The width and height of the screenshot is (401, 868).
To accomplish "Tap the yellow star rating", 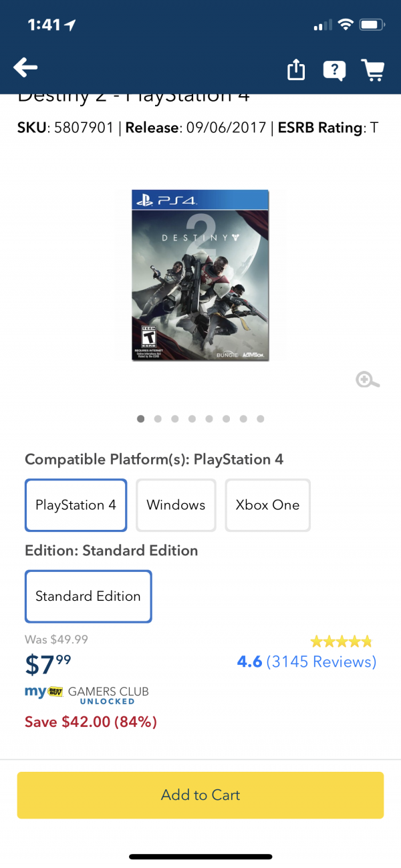I will pos(341,642).
